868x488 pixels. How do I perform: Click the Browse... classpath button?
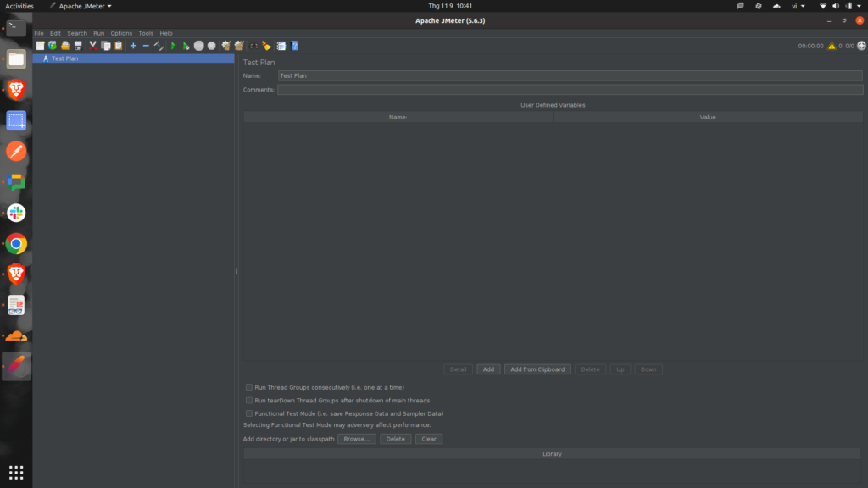(x=356, y=439)
